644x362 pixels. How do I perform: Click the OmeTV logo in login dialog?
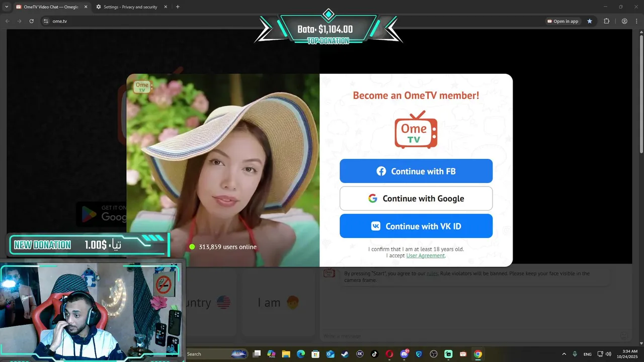coord(416,129)
